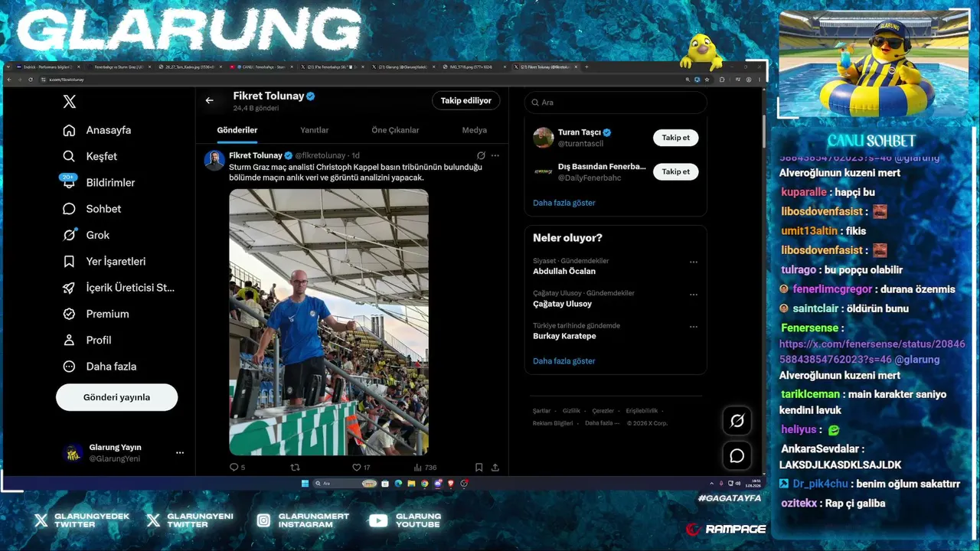
Task: Click Daha fazla göster under trends
Action: pos(564,361)
